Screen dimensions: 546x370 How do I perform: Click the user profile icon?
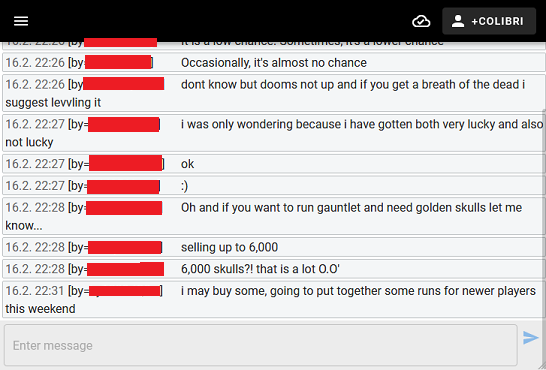[x=458, y=21]
